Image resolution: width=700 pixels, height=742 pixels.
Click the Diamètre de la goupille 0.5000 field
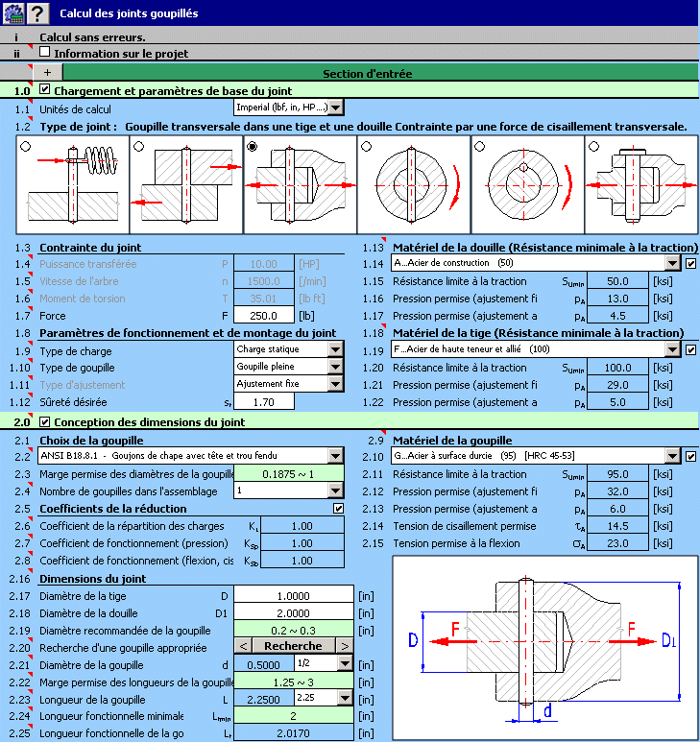[264, 665]
